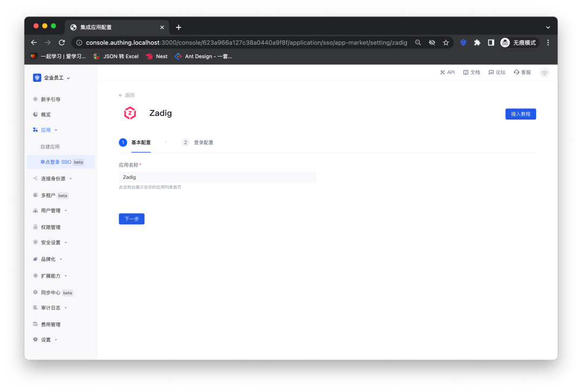The width and height of the screenshot is (582, 392).
Task: Go back using the 返回 link
Action: [x=127, y=95]
